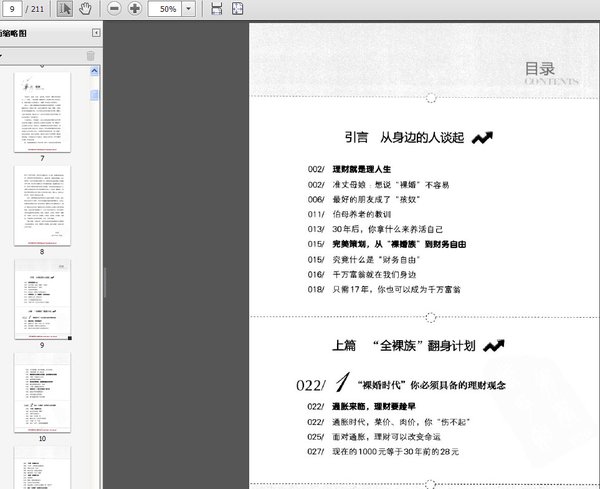Fit one full page in window
Image resolution: width=600 pixels, height=489 pixels.
(237, 8)
